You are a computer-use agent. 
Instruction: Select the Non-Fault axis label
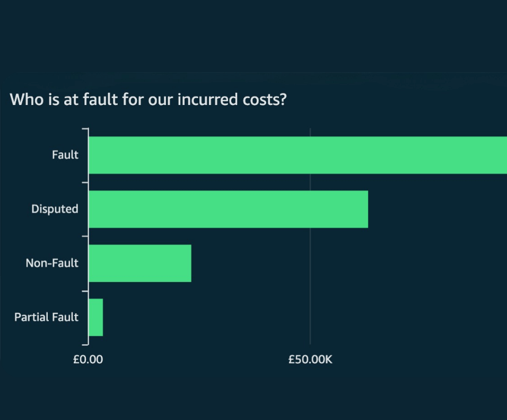click(52, 263)
